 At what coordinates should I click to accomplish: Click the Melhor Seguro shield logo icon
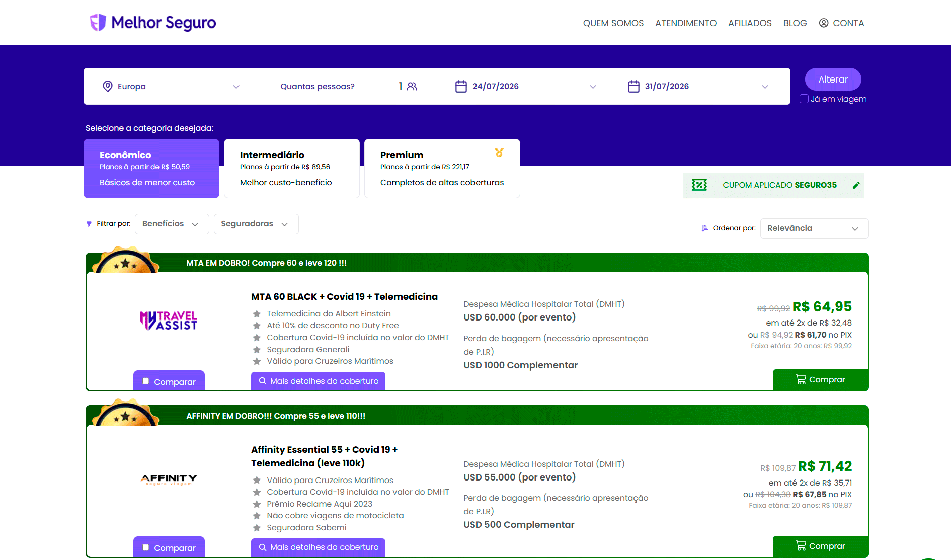[x=98, y=23]
